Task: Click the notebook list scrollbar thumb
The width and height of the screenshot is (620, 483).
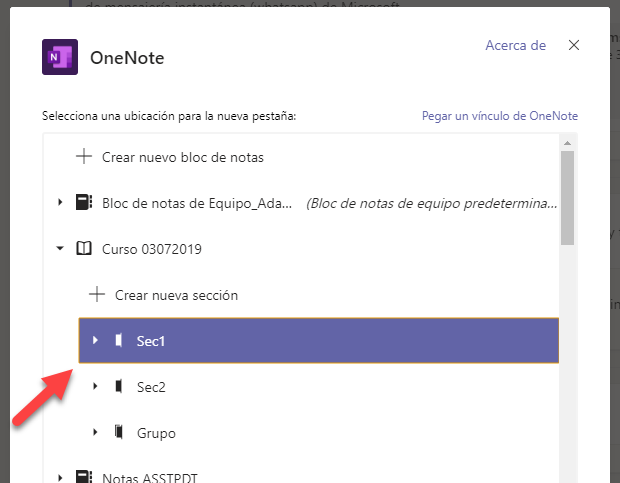Action: 567,198
